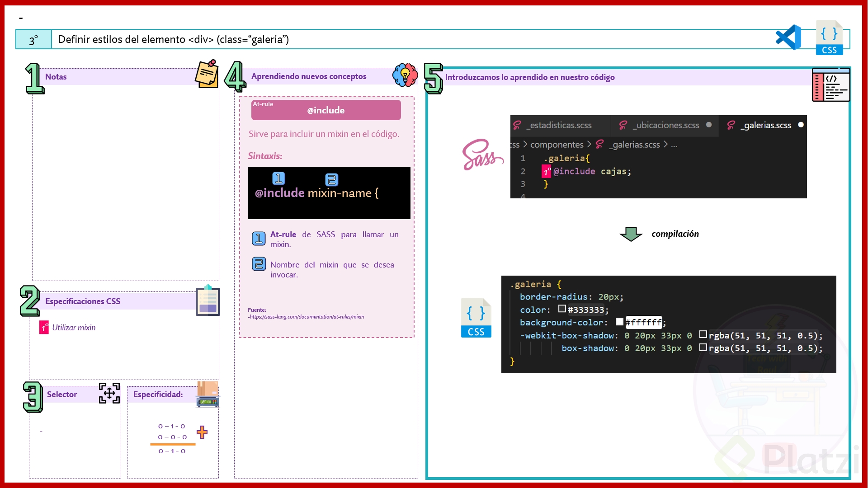
Task: Expand the chevron after _galerias.scss in breadcrumb
Action: point(666,145)
